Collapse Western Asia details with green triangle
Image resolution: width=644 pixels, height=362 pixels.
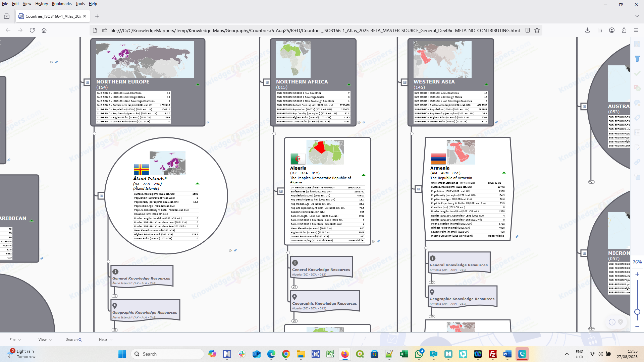pyautogui.click(x=486, y=84)
